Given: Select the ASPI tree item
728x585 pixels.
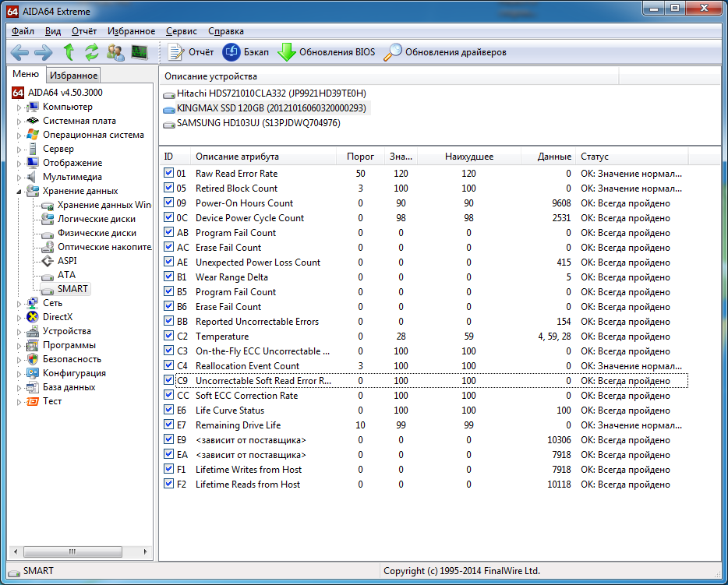Looking at the screenshot, I should coord(67,261).
